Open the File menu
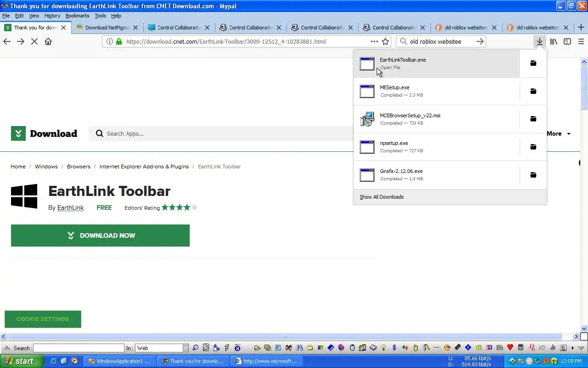The height and width of the screenshot is (368, 588). click(6, 16)
